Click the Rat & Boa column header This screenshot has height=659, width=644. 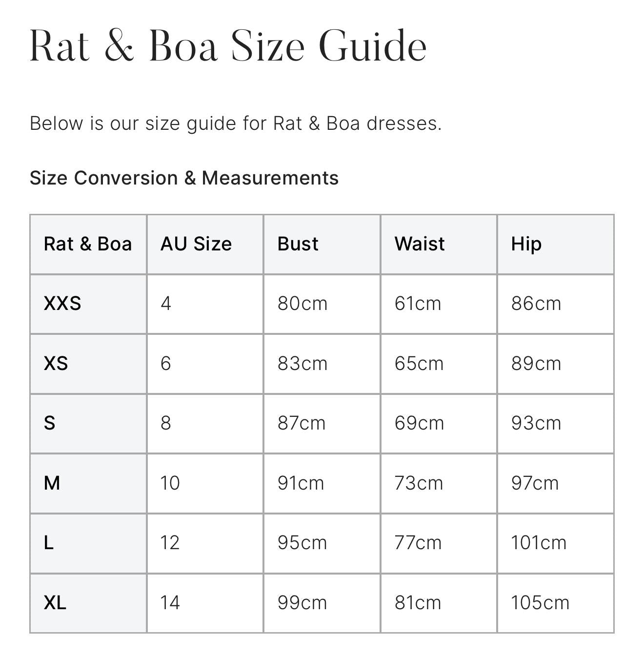tap(88, 244)
